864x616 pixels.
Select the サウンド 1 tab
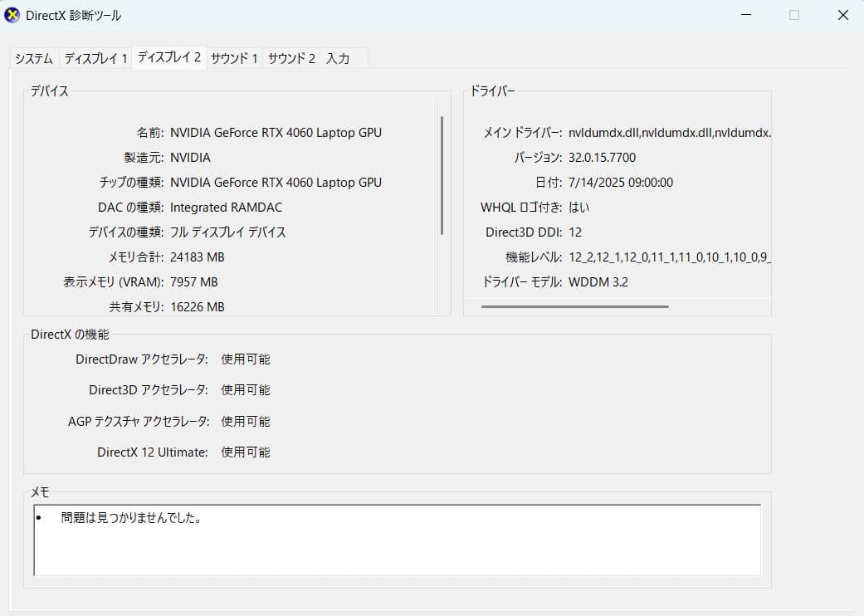234,57
